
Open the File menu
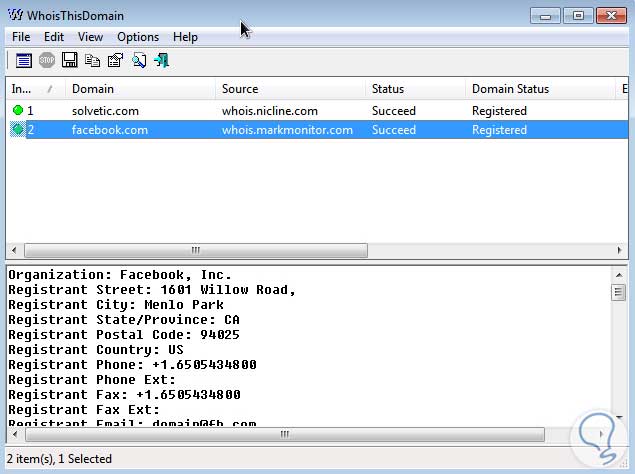click(21, 37)
